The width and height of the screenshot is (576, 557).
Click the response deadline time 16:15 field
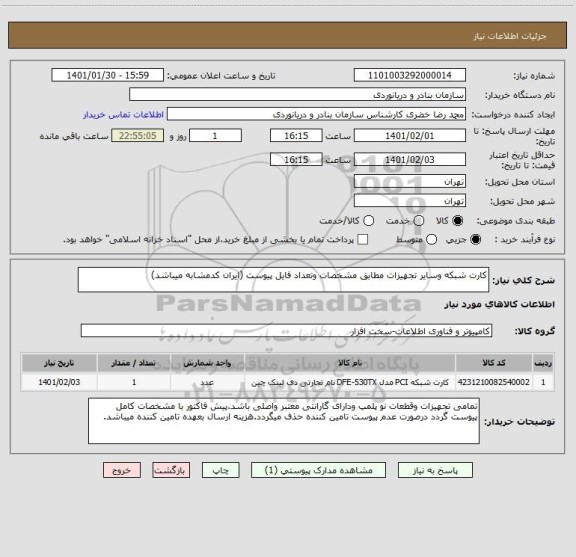point(296,136)
